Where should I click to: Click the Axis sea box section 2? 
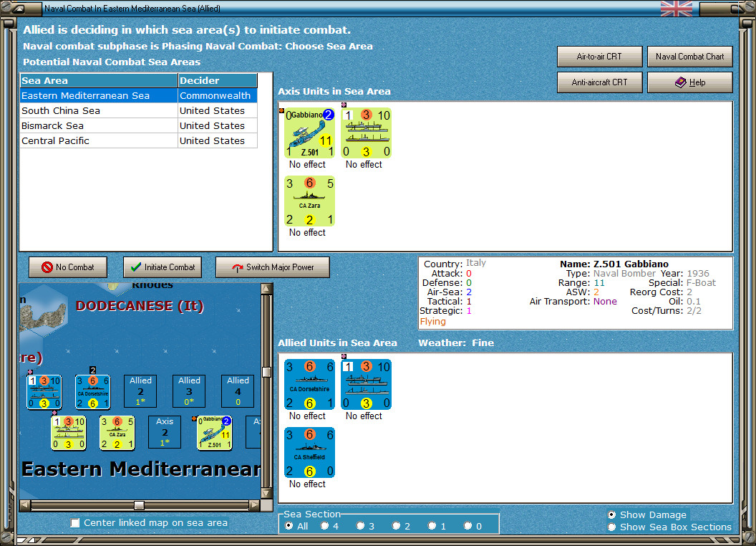(x=165, y=431)
